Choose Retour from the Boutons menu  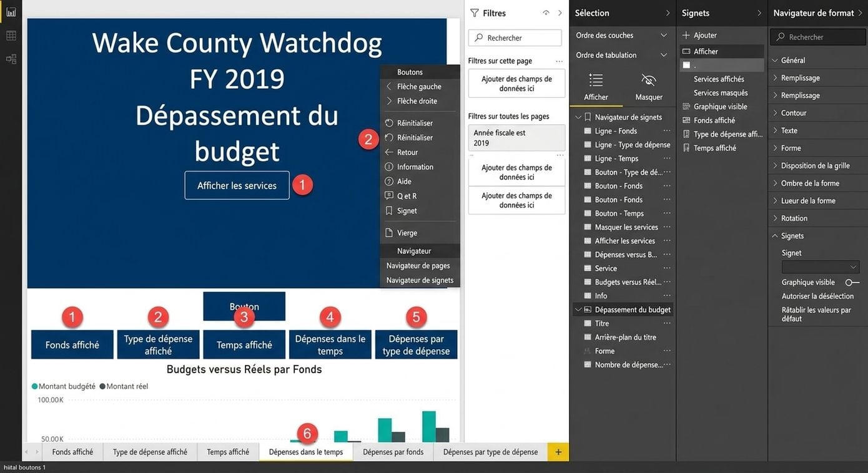point(420,152)
